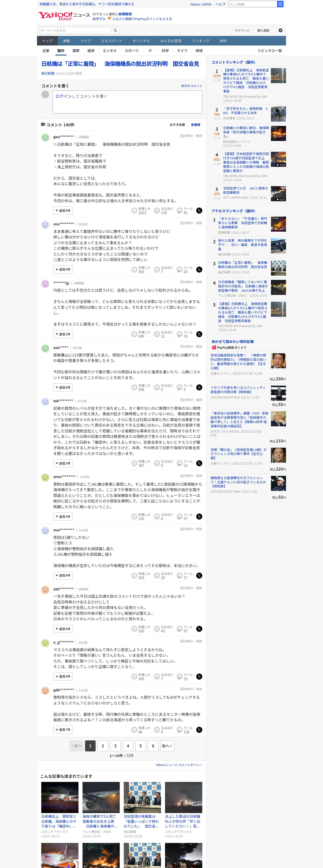Viewport: 323px width, 868px height.
Task: Open the article headline 日航機は「正常に着陸」
Action: [120, 64]
